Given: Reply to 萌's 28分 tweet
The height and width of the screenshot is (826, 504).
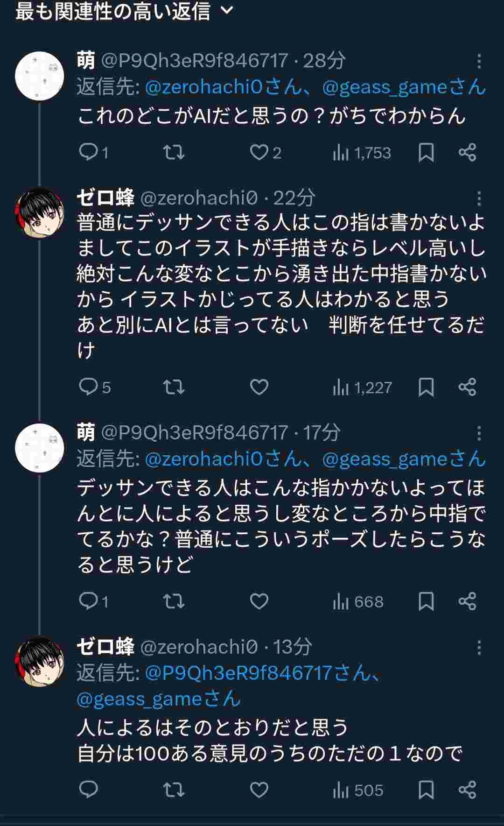Looking at the screenshot, I should [x=89, y=152].
